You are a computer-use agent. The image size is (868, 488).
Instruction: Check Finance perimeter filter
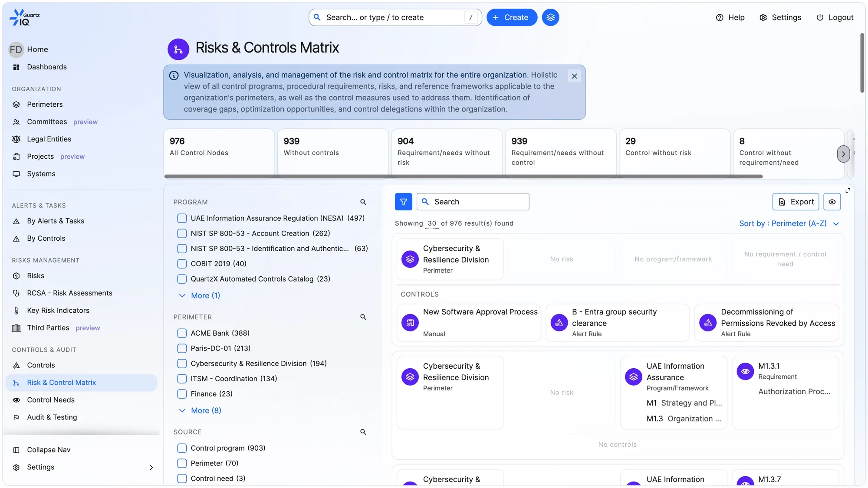pyautogui.click(x=182, y=394)
